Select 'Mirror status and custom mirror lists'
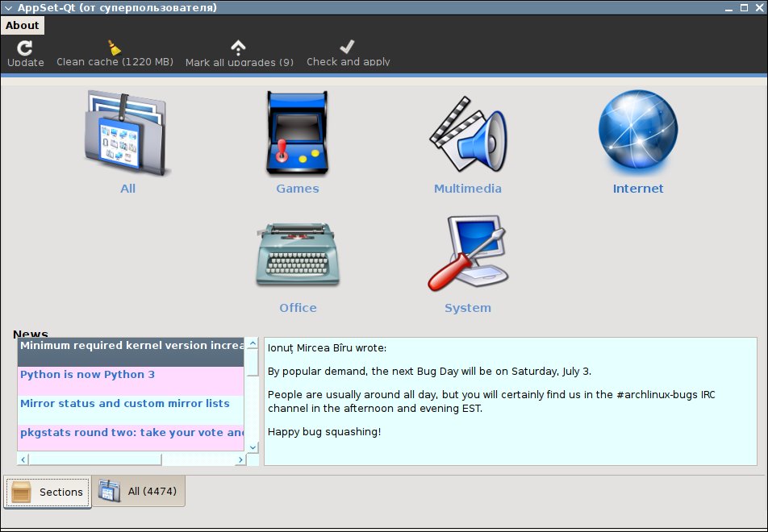Screen dimensions: 768x532 (131, 410)
